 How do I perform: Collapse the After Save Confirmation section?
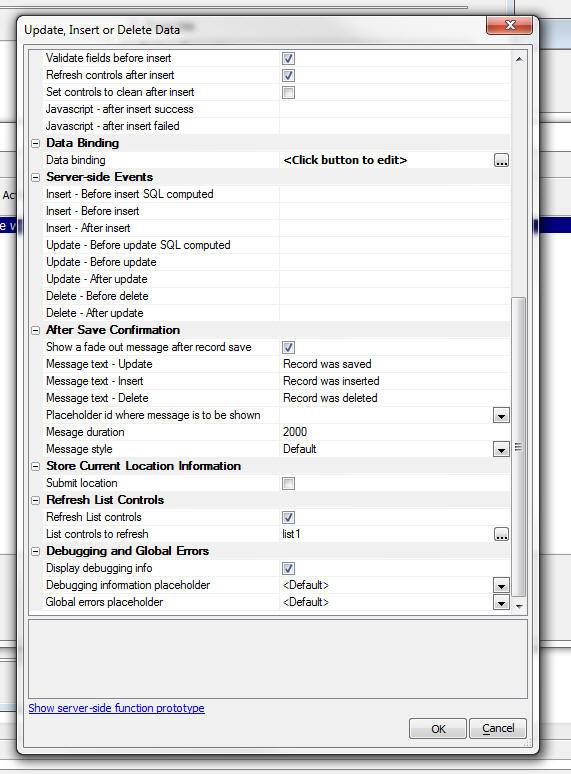pyautogui.click(x=36, y=330)
